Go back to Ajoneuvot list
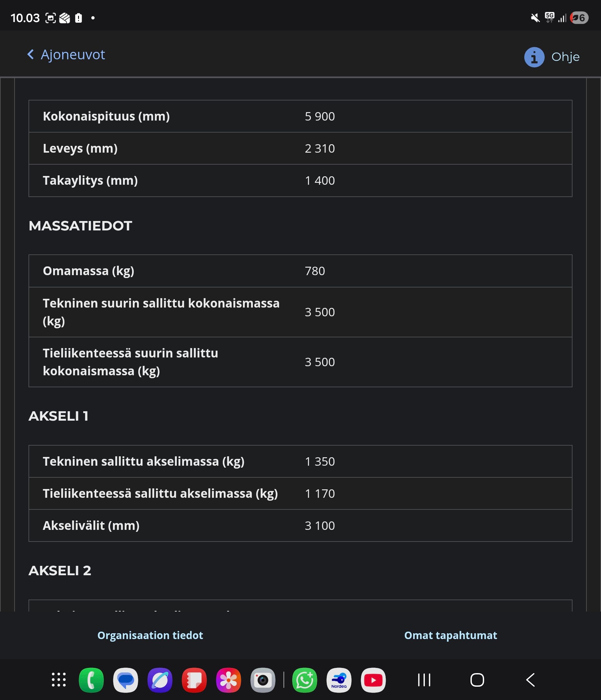Viewport: 601px width, 700px height. pos(66,54)
